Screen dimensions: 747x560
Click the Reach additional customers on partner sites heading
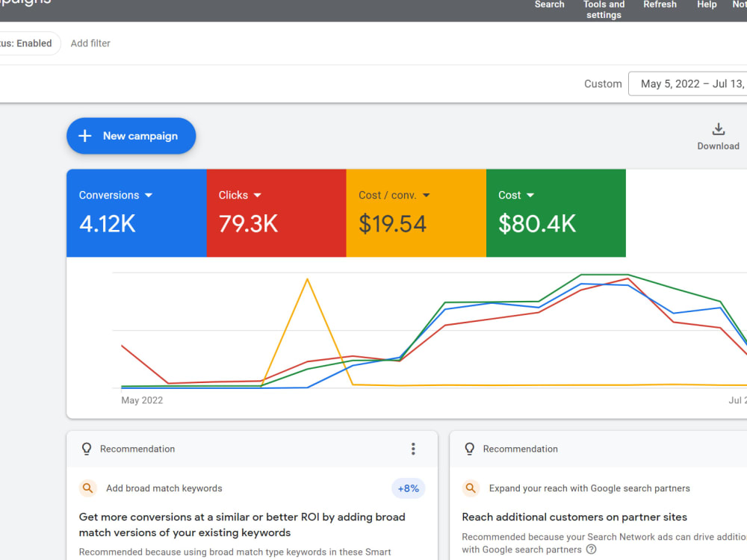[x=574, y=517]
